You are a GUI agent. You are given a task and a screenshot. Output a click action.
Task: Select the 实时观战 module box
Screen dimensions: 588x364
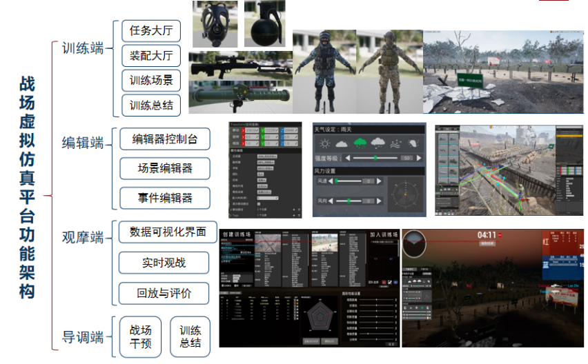click(164, 263)
